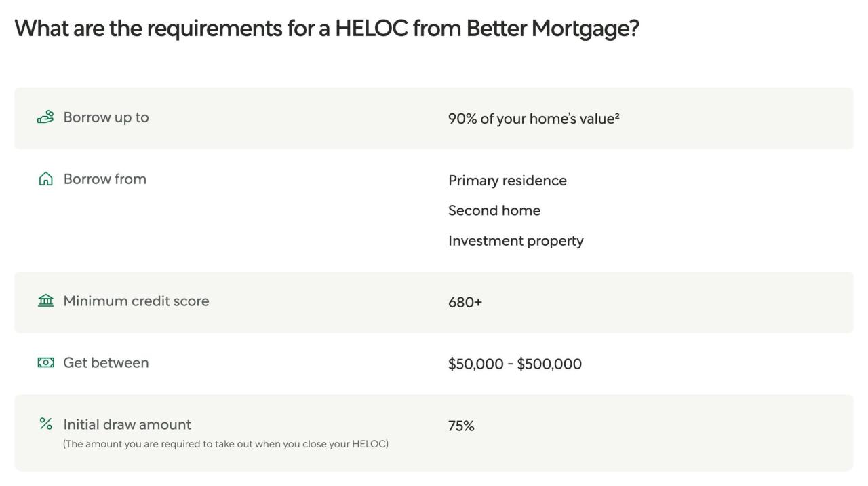Click the "Initial draw amount" label
Screen dimensions: 868x486
pyautogui.click(x=127, y=424)
